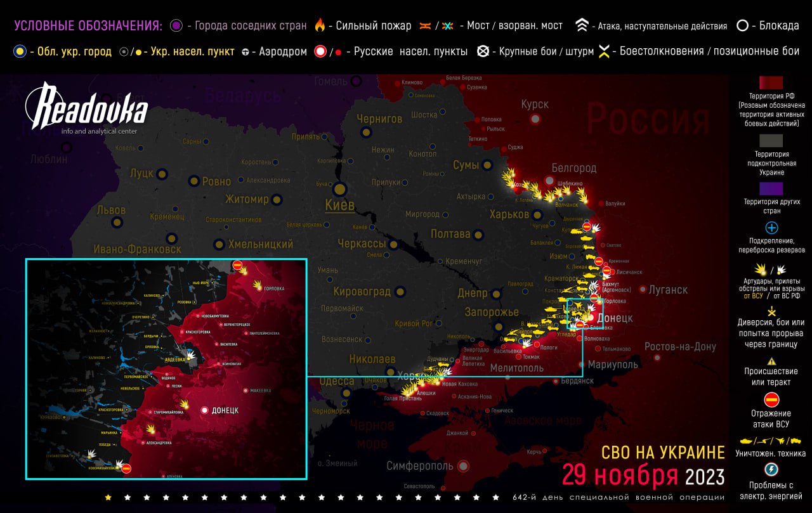Click the blue plus reinforcements icon
The height and width of the screenshot is (513, 812).
click(771, 228)
